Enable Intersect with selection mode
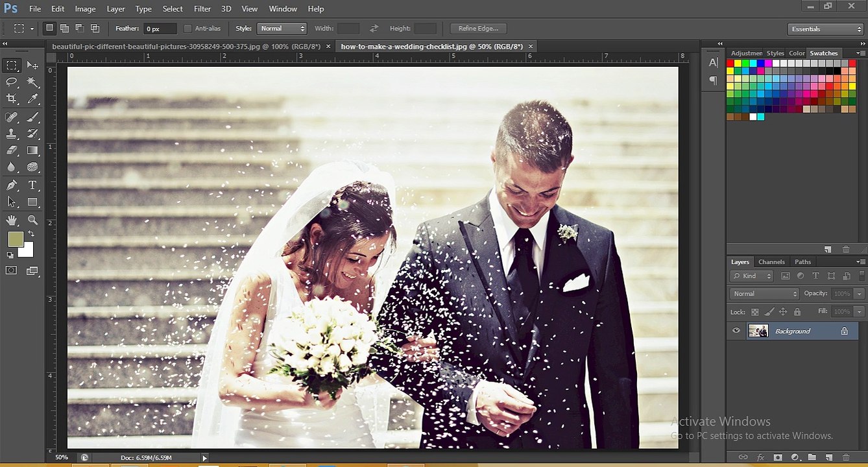 pyautogui.click(x=95, y=28)
